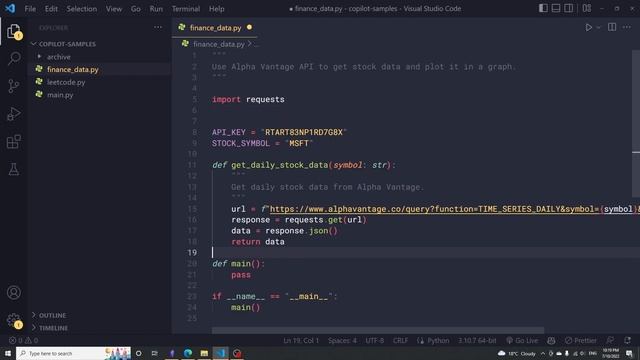This screenshot has height=360, width=640.
Task: Open Run dropdown arrow beside play button
Action: [x=598, y=28]
